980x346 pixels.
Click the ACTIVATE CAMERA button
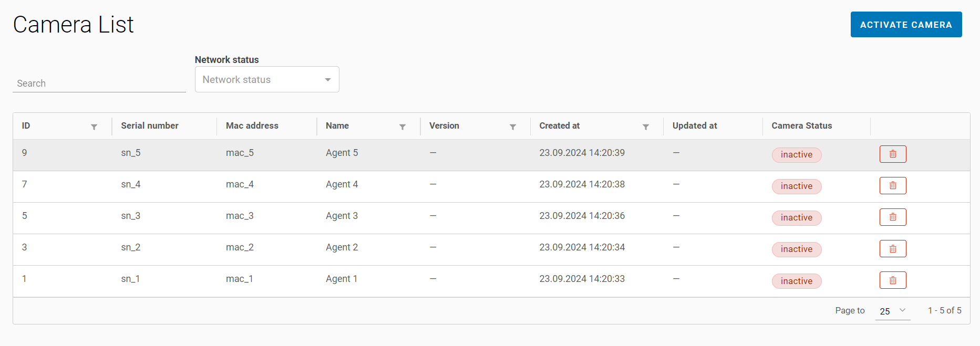click(x=906, y=25)
